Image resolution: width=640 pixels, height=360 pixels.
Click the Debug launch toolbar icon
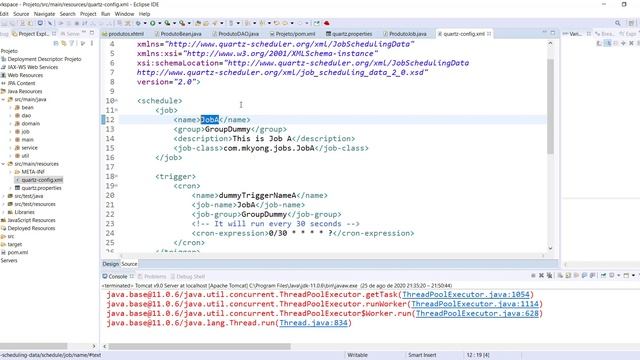pyautogui.click(x=138, y=23)
